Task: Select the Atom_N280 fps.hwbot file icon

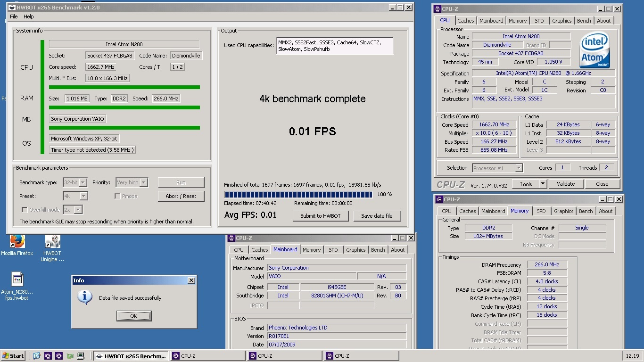Action: (x=17, y=279)
